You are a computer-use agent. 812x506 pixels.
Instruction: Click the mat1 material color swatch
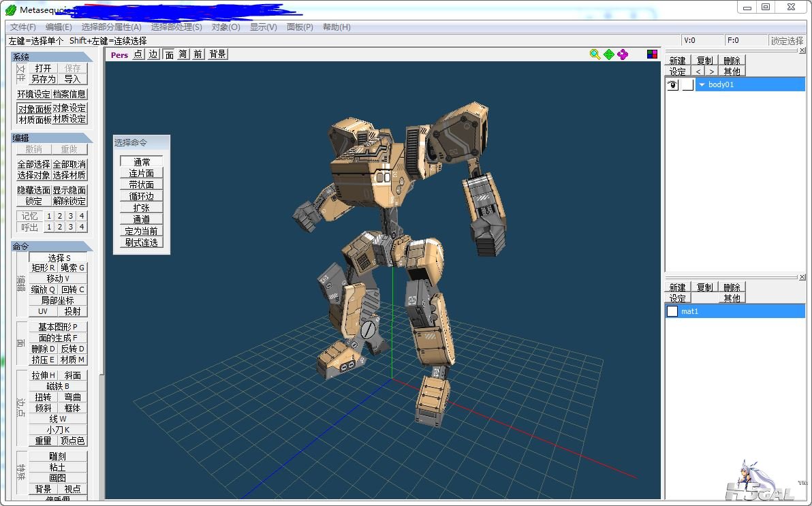[x=672, y=311]
